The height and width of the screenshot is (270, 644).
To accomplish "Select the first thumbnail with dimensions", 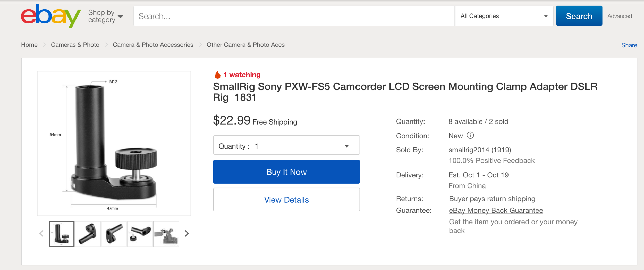I will tap(62, 234).
